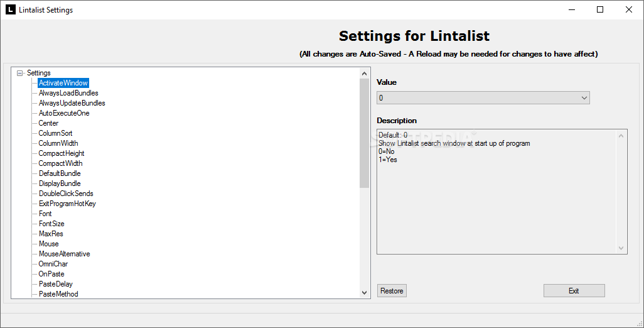The height and width of the screenshot is (328, 644).
Task: Close the Lintalist Settings window
Action: (x=629, y=9)
